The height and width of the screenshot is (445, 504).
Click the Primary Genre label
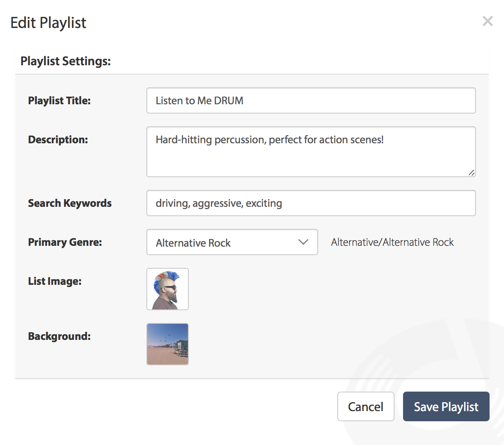(65, 242)
